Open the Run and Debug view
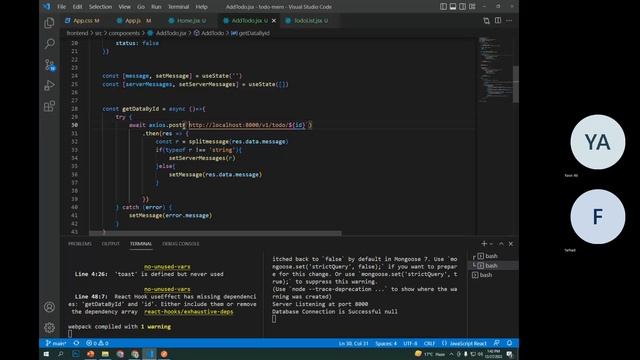Image resolution: width=640 pixels, height=360 pixels. click(49, 85)
